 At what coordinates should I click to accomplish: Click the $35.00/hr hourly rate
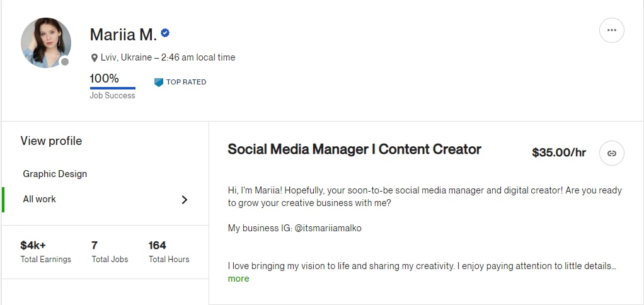pyautogui.click(x=559, y=152)
